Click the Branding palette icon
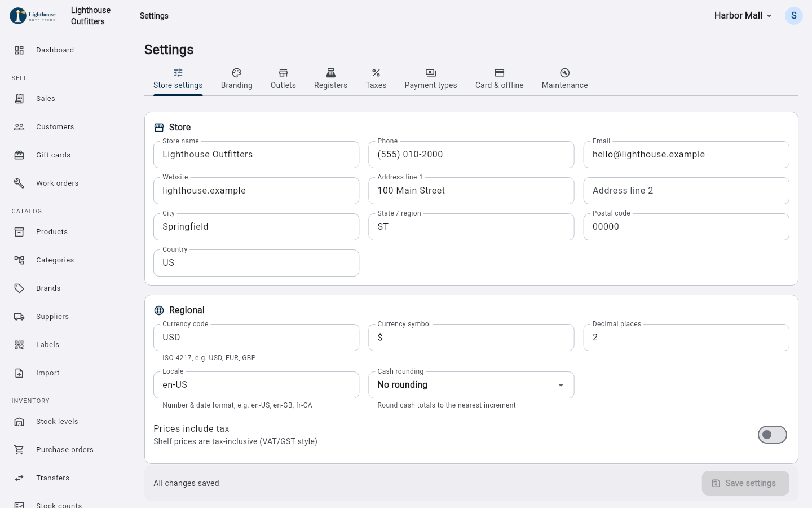 [x=237, y=73]
